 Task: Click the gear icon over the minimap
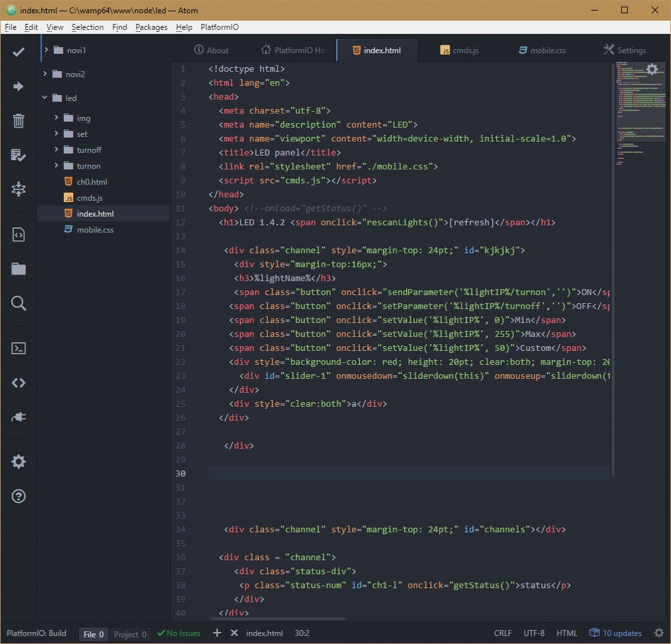click(x=652, y=69)
